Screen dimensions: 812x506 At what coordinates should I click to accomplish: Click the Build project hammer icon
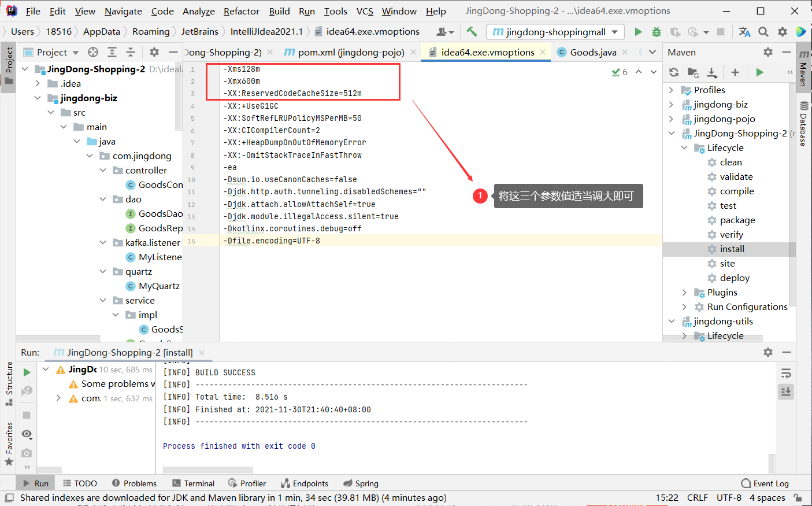coord(472,32)
